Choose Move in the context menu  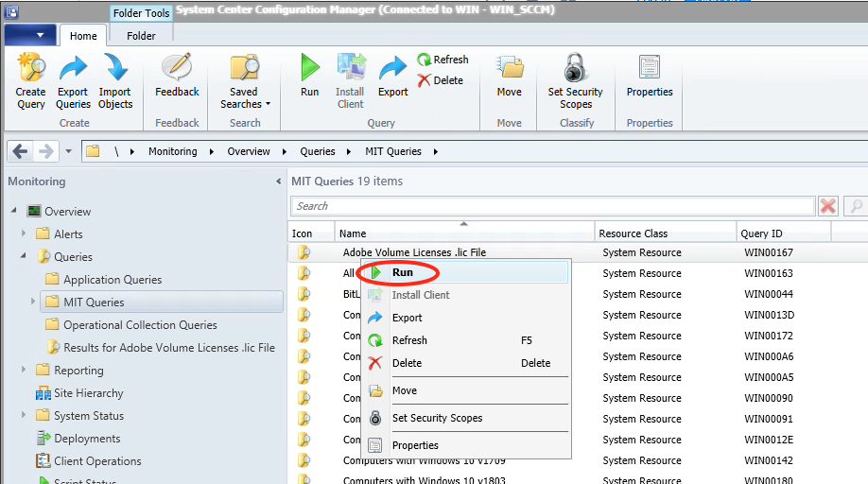click(x=465, y=390)
